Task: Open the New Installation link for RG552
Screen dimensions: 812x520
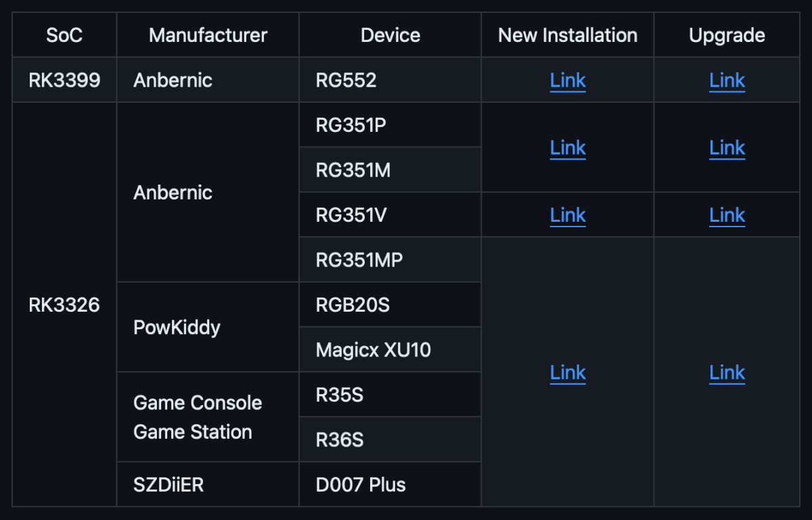Action: click(568, 80)
